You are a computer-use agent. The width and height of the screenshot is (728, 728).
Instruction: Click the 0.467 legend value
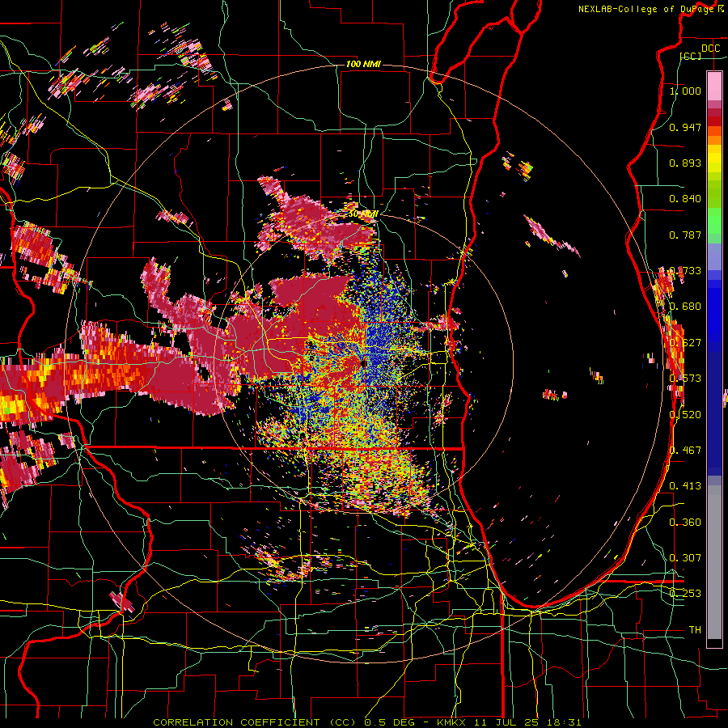(685, 451)
